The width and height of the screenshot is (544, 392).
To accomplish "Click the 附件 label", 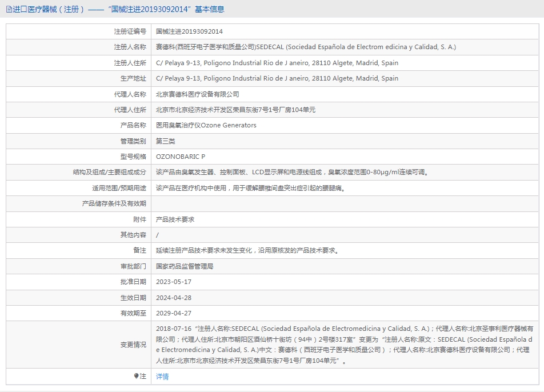I will [x=140, y=219].
